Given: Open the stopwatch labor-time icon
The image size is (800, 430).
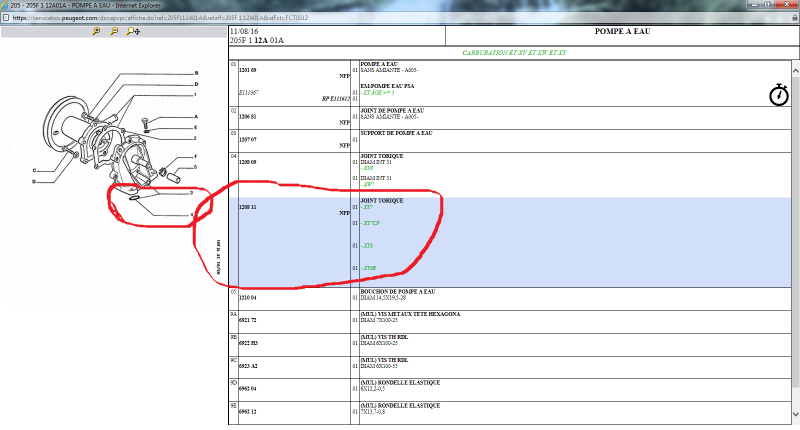Looking at the screenshot, I should click(x=779, y=94).
